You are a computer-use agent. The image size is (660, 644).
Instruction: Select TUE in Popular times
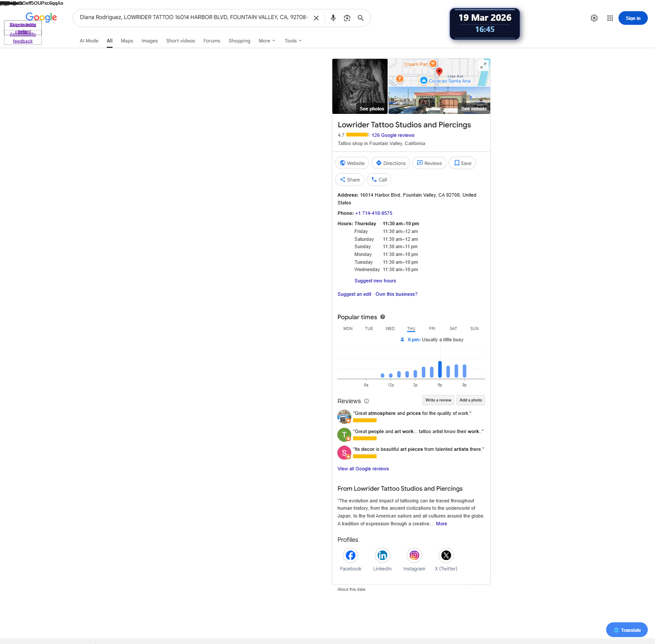click(369, 329)
